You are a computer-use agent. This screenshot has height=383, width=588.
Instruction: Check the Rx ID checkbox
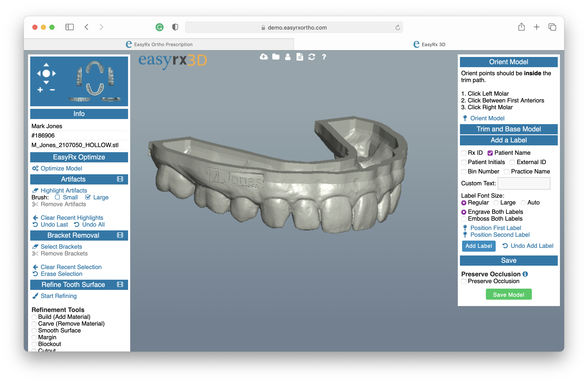[464, 153]
